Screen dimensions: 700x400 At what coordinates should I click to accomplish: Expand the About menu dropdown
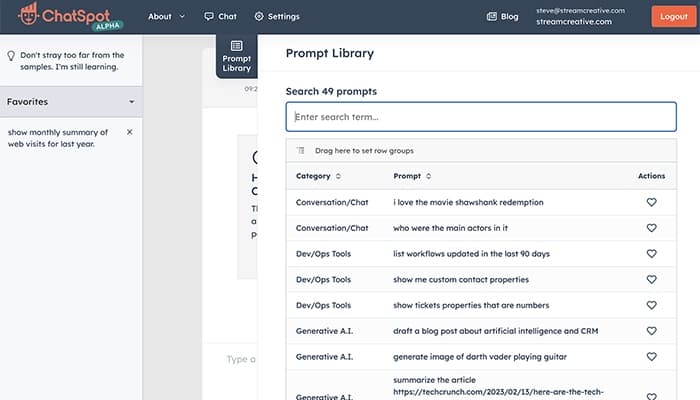pyautogui.click(x=166, y=17)
